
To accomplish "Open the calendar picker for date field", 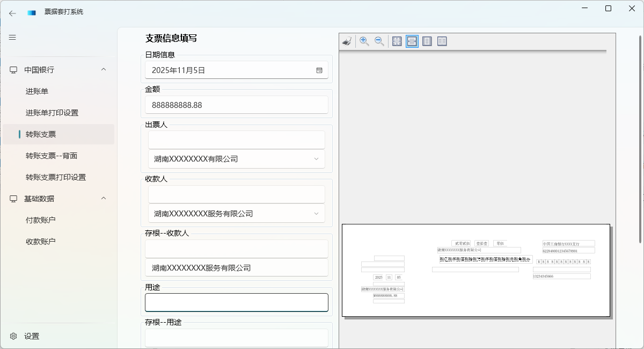I will [319, 70].
